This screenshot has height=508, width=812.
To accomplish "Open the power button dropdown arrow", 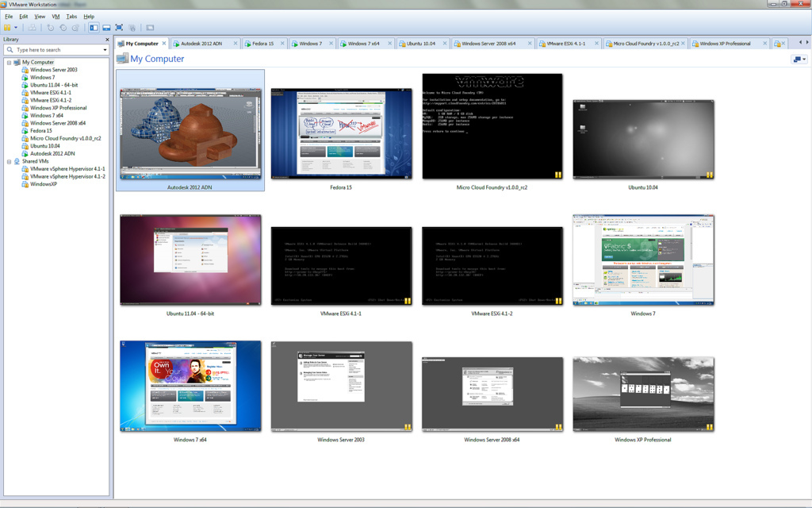I will coord(15,28).
